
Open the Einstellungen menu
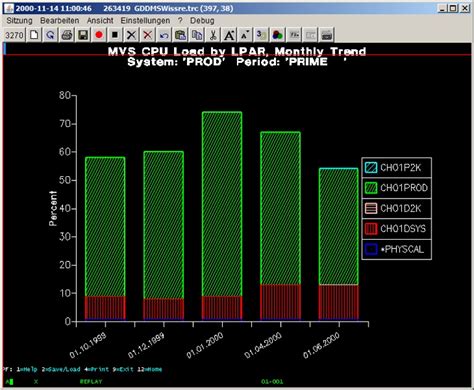pos(145,21)
